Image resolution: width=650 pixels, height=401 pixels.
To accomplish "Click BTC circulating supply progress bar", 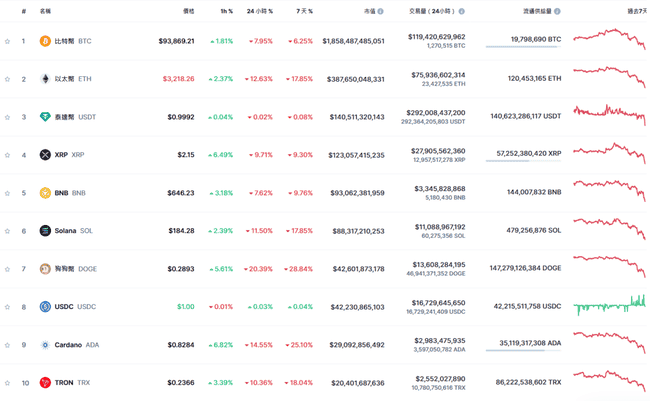I will 524,47.
